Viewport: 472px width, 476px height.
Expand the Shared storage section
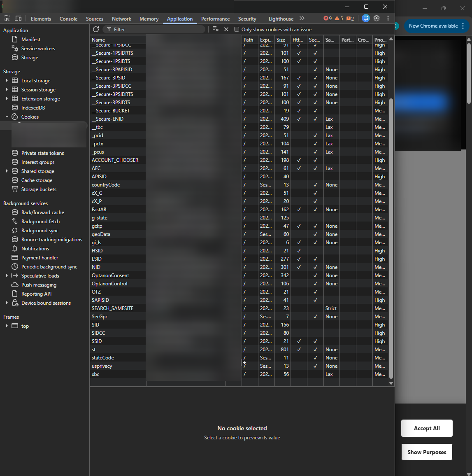(6, 171)
